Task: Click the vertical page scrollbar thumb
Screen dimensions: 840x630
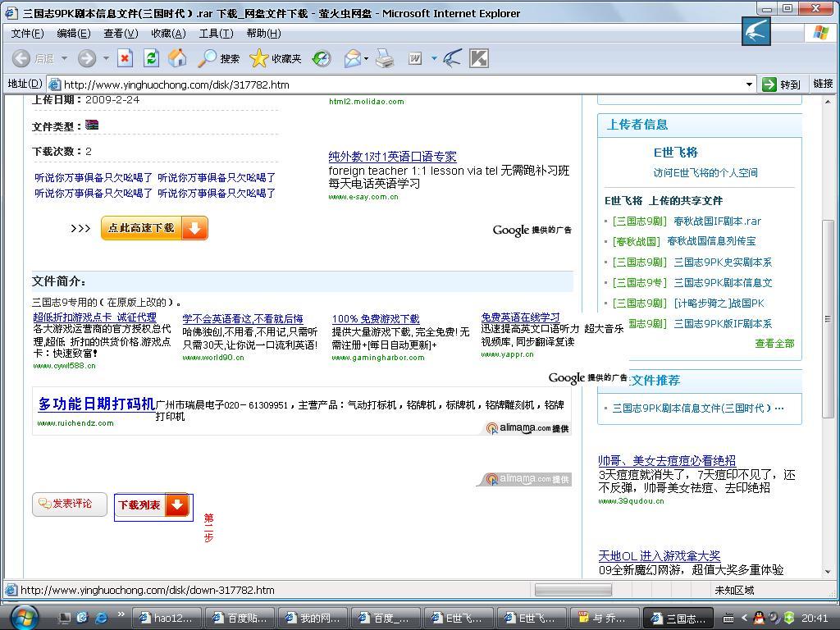Action: 828,318
